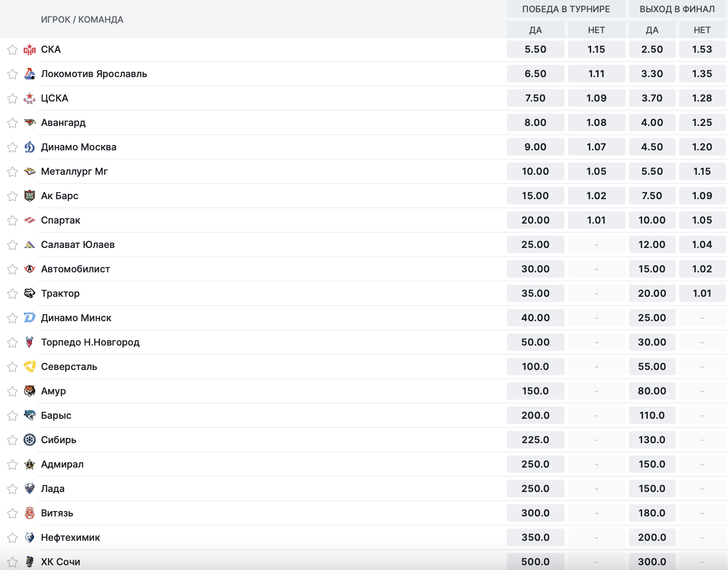The width and height of the screenshot is (728, 570).
Task: Click the ПОБЕДА В ТУРНИРЕ column header
Action: (x=566, y=9)
